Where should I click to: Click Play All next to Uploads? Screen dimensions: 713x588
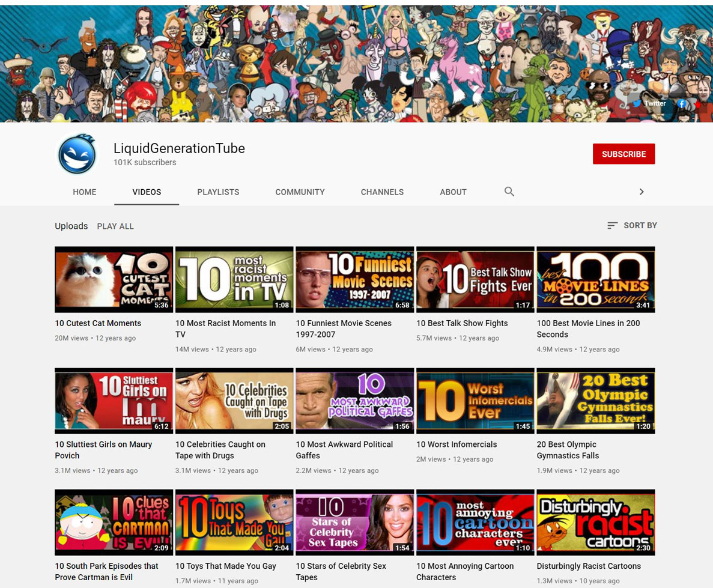click(x=115, y=226)
